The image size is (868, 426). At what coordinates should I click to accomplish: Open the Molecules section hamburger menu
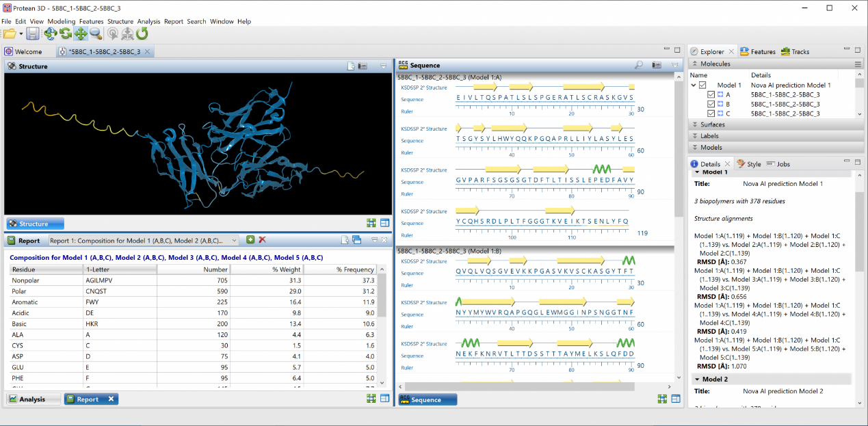tap(858, 64)
